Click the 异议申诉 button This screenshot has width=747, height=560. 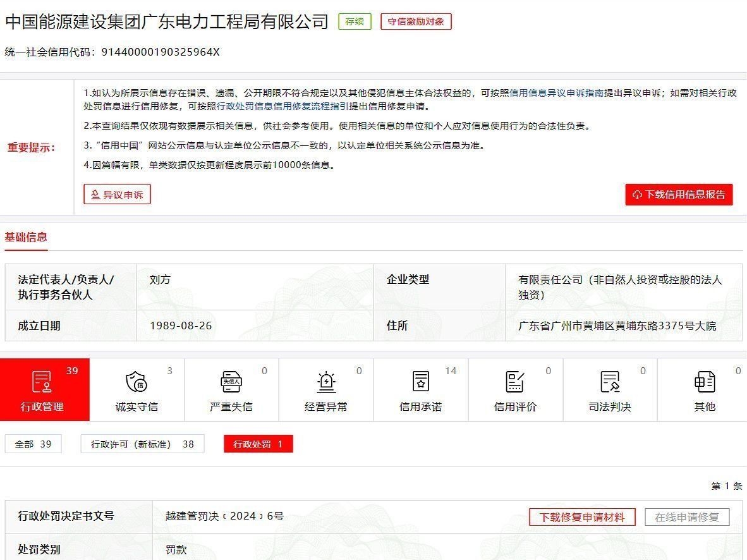117,195
